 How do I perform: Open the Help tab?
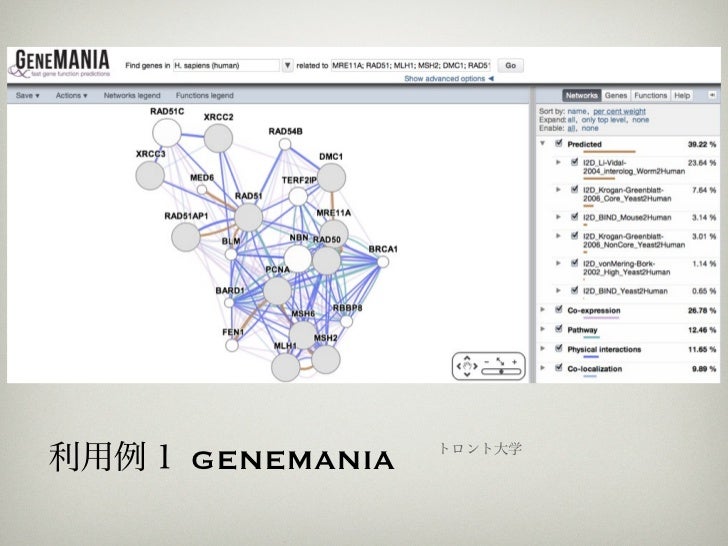tap(682, 95)
